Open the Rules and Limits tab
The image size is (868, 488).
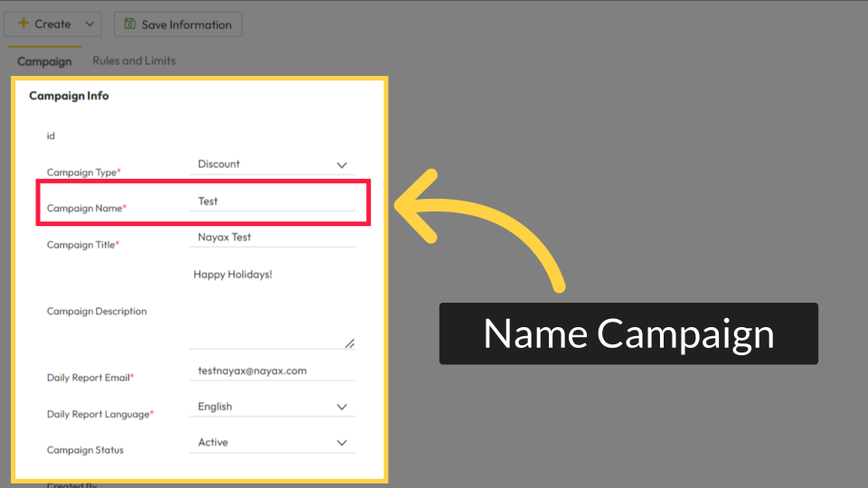point(134,61)
